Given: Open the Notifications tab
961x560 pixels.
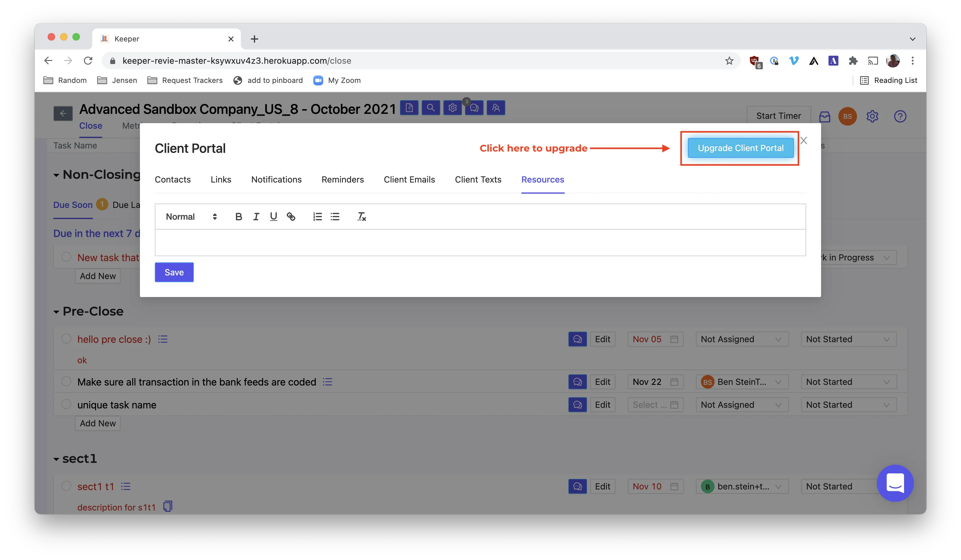Looking at the screenshot, I should tap(276, 179).
